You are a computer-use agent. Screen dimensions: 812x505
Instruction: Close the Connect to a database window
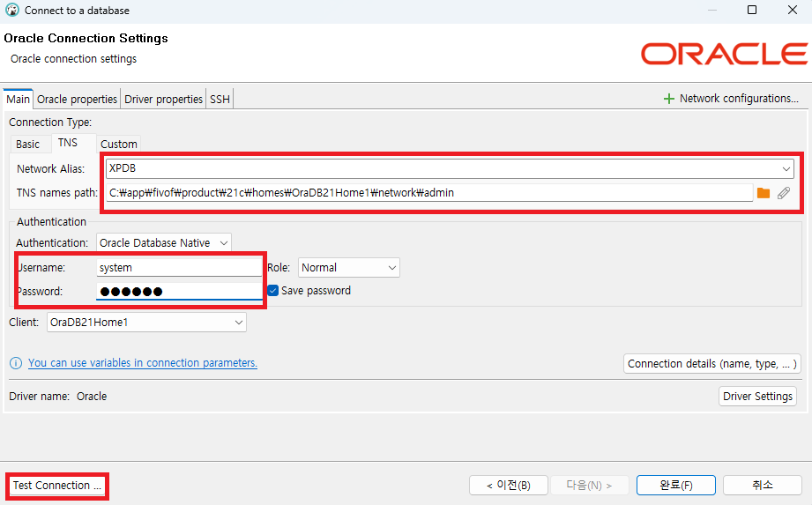click(793, 10)
